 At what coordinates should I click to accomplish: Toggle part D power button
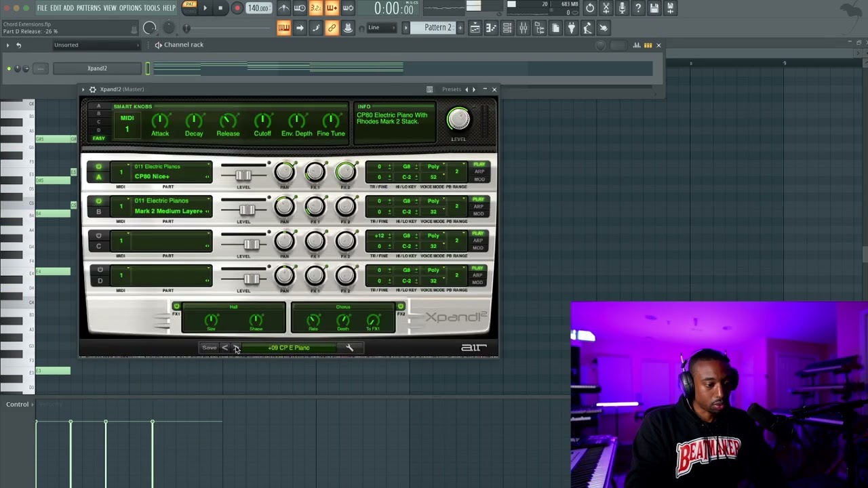tap(99, 270)
